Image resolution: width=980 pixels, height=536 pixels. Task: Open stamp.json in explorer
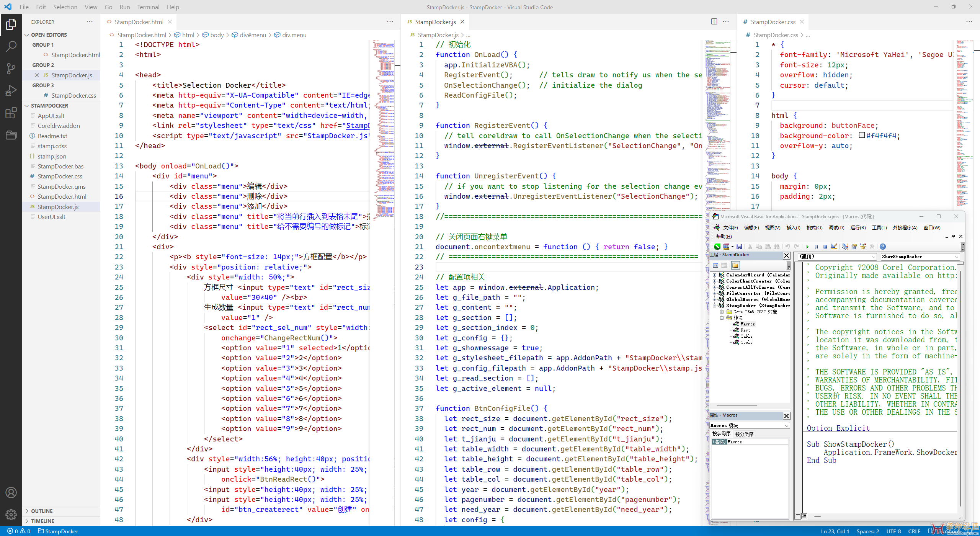click(52, 156)
